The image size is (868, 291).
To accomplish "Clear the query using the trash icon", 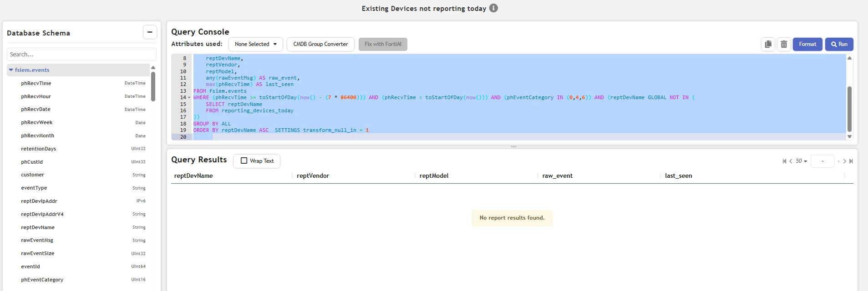I will pos(784,44).
